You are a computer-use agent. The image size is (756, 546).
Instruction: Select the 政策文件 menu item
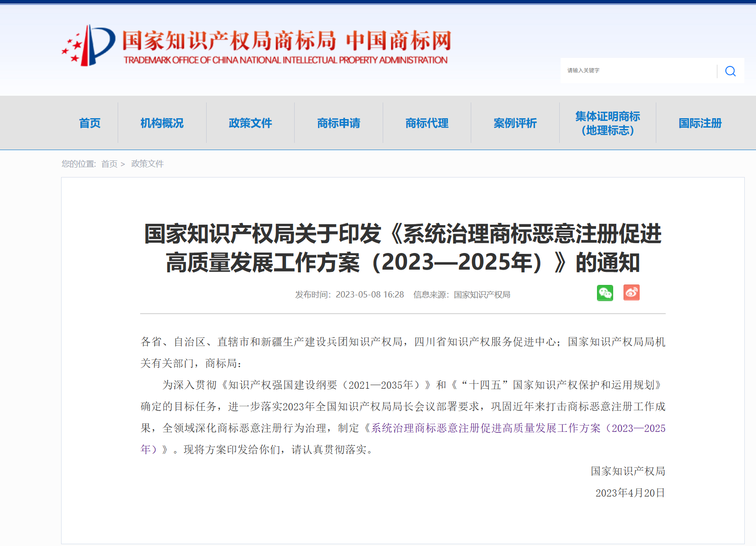pos(250,123)
